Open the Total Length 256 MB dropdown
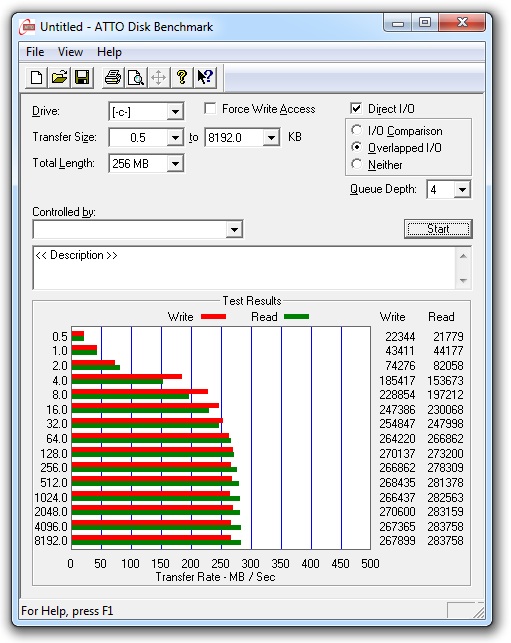The image size is (511, 643). coord(175,164)
